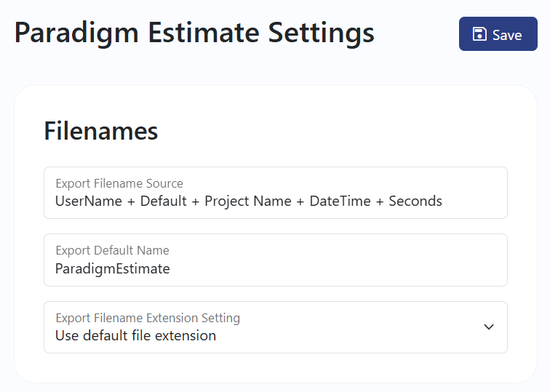Click the 'Export Filename Source' label
550x392 pixels.
pos(119,183)
